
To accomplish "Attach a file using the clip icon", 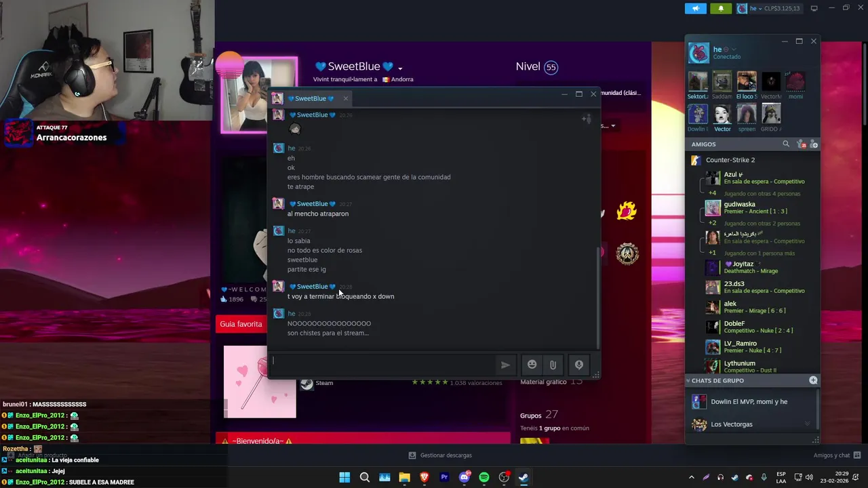I will (x=553, y=365).
